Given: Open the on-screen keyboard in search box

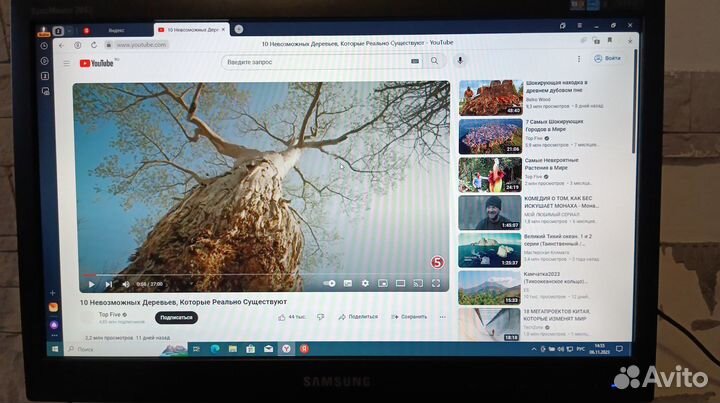Looking at the screenshot, I should point(415,62).
